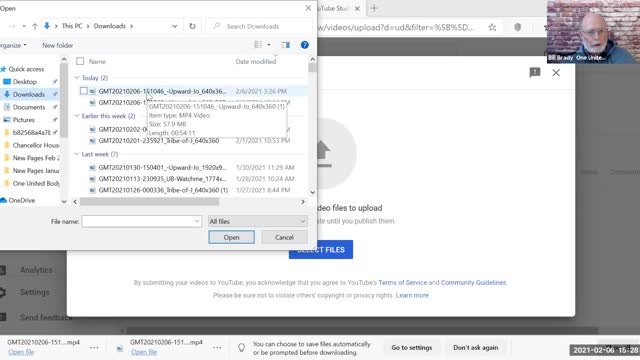
Task: Open the Terms of Service link
Action: coord(402,282)
